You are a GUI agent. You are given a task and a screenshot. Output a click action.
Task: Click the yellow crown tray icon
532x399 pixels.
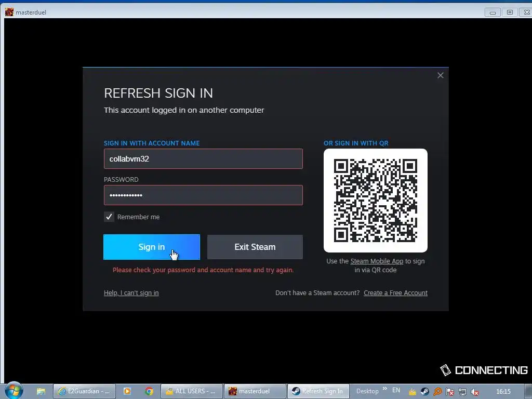click(412, 392)
